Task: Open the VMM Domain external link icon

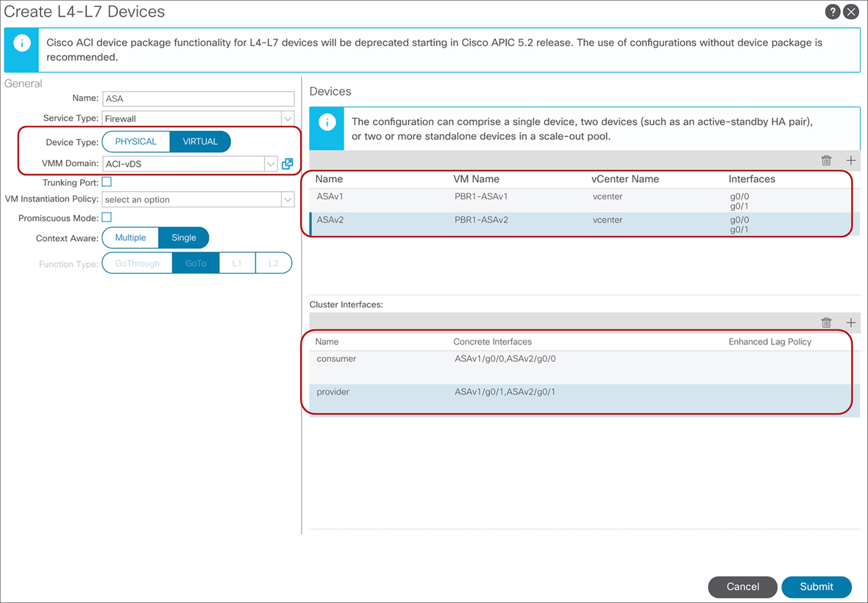Action: [288, 164]
